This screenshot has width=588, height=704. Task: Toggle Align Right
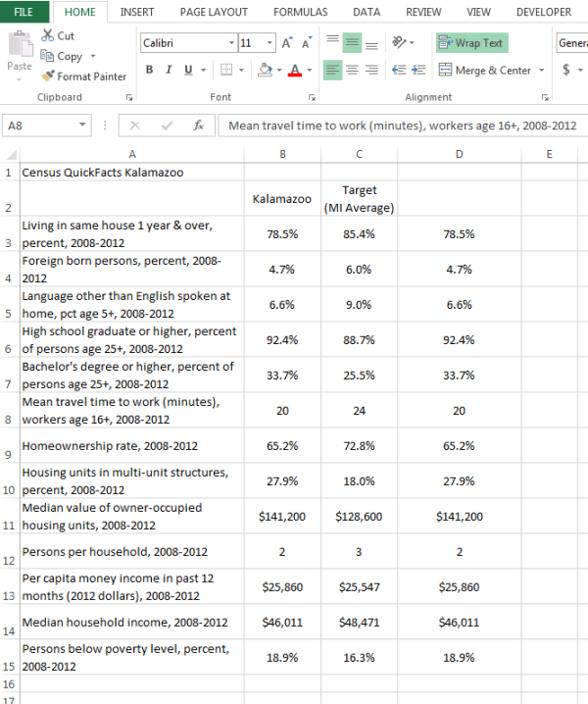[371, 70]
